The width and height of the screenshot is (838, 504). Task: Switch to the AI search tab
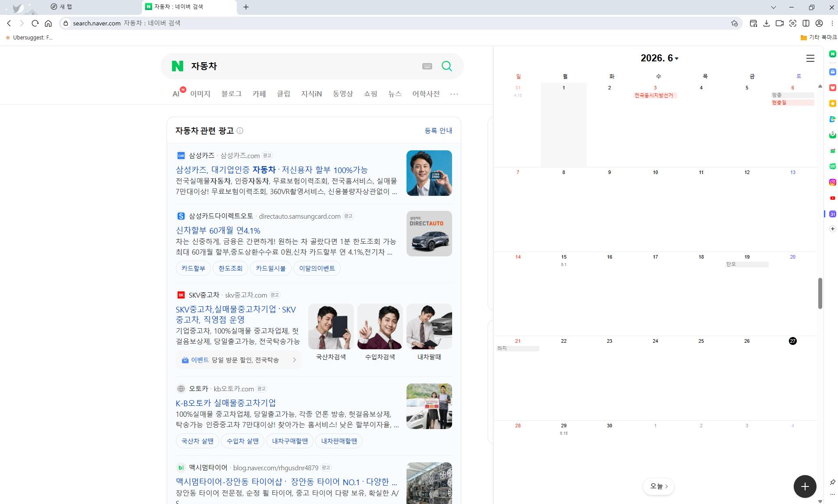pos(176,94)
